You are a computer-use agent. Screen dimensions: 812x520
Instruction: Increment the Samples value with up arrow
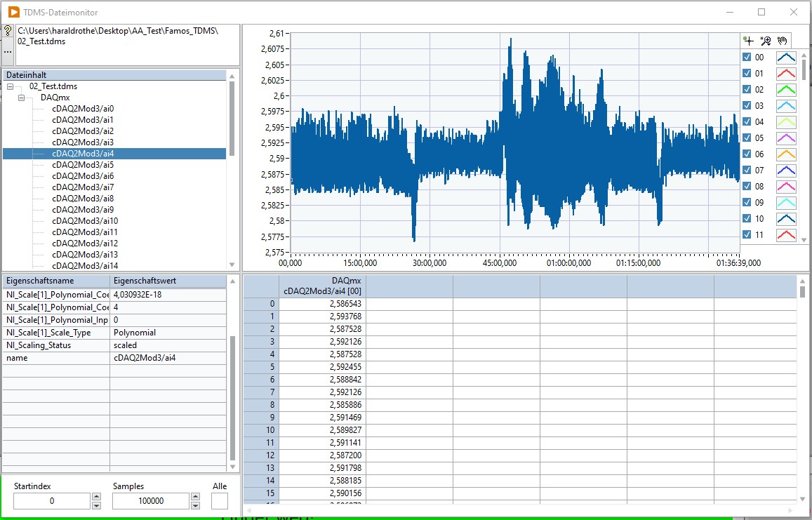(x=196, y=497)
